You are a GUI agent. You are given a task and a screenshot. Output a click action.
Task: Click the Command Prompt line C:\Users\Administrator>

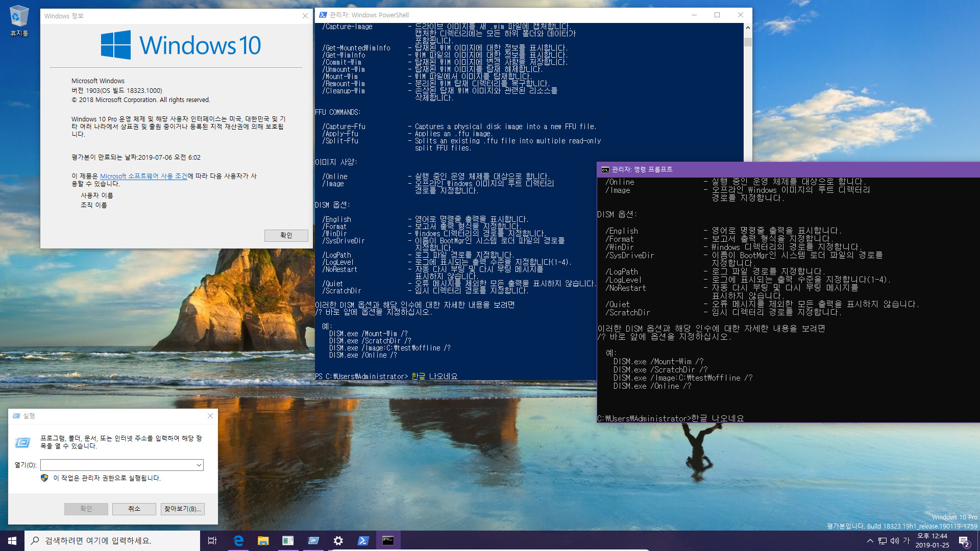(644, 418)
